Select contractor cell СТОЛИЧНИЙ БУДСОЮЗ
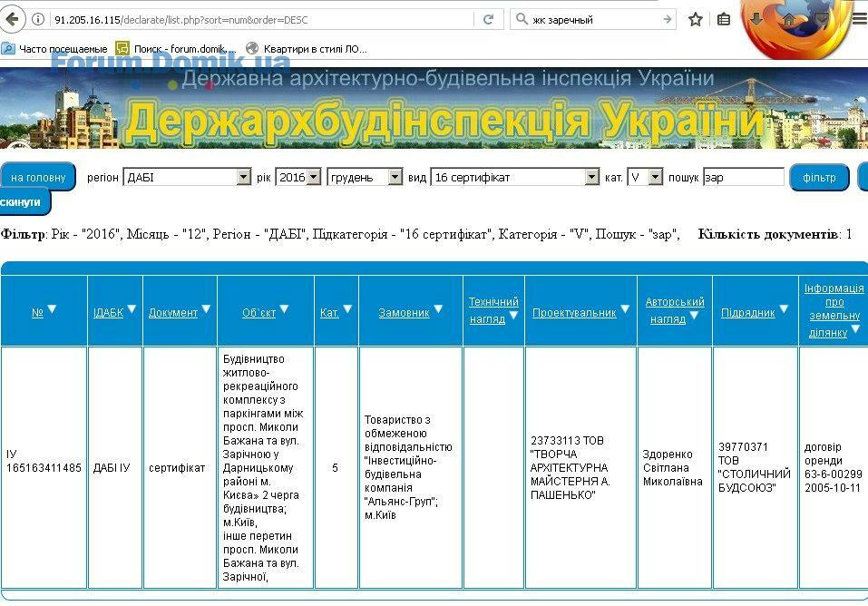 754,467
